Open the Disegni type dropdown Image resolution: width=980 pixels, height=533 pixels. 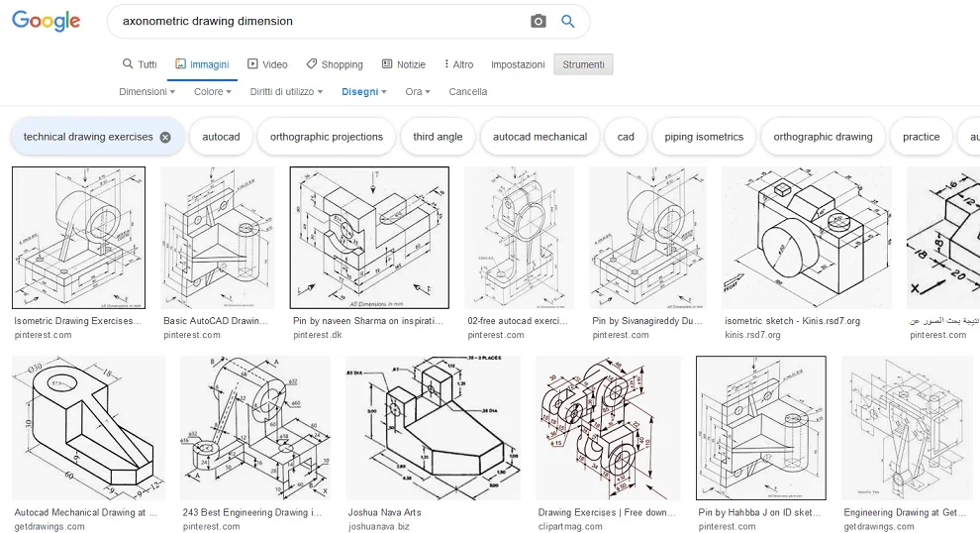pos(363,91)
